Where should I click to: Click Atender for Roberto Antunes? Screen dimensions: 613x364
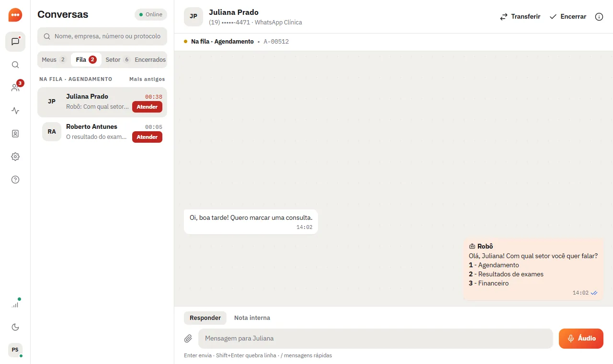(147, 137)
